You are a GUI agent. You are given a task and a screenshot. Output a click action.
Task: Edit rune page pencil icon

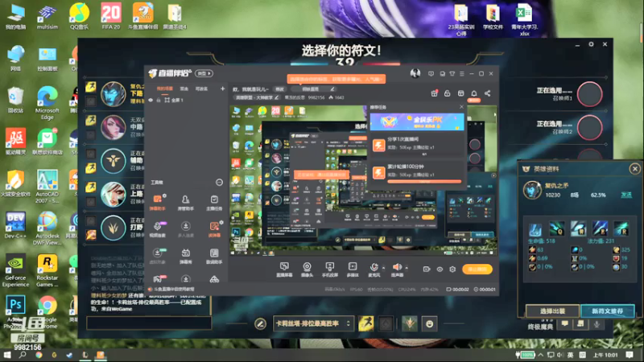coord(260,324)
